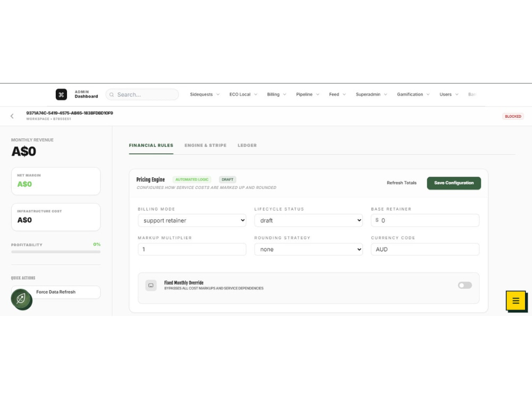Click the workspace ID 9371A74C heading
This screenshot has width=532, height=399.
(70, 113)
